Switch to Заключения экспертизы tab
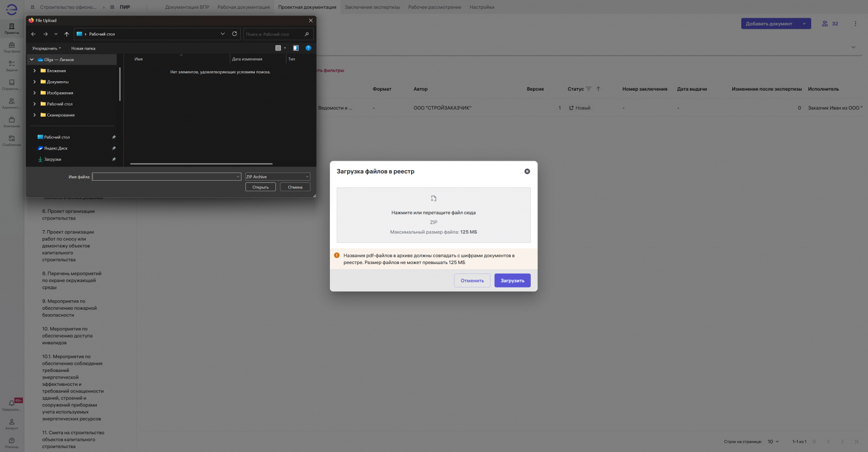This screenshot has width=868, height=452. tap(372, 7)
